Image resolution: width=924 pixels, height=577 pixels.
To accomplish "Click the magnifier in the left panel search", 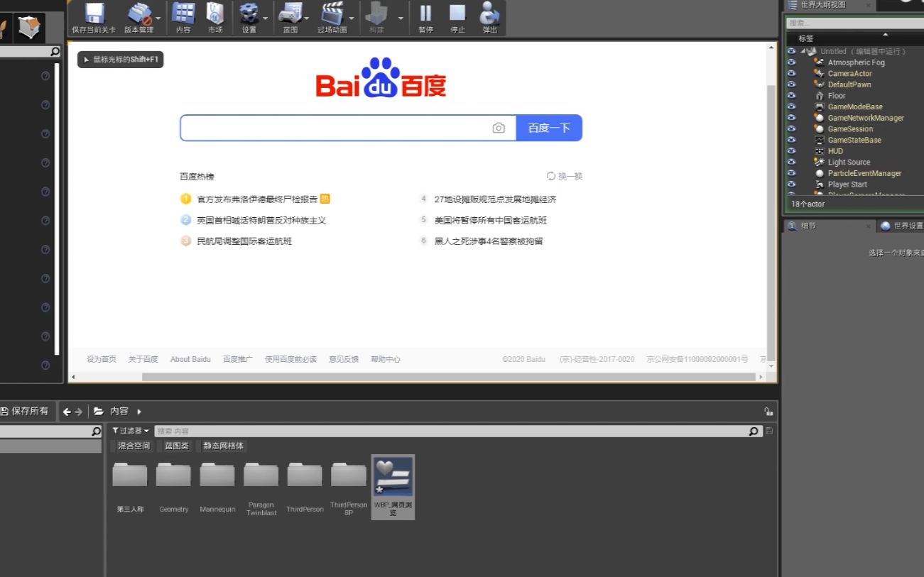I will tap(55, 52).
